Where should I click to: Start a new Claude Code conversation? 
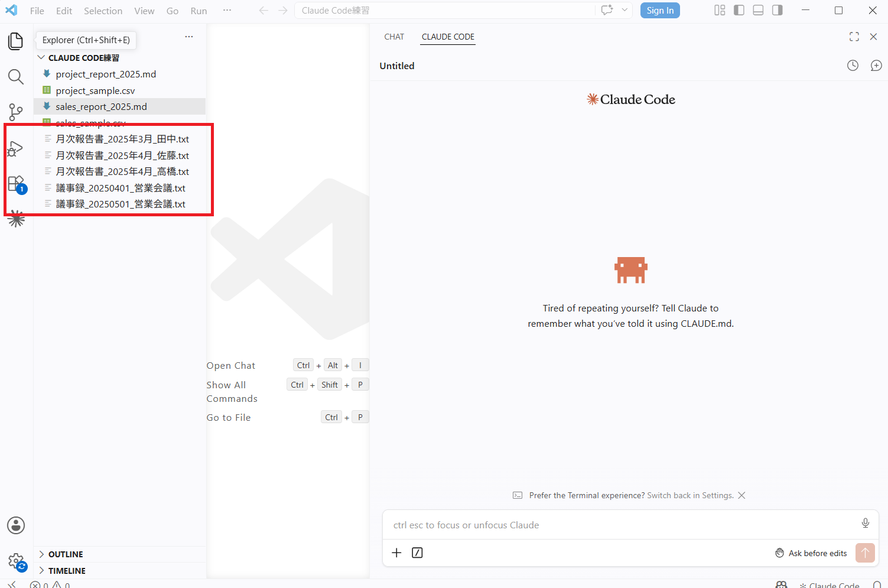click(876, 66)
